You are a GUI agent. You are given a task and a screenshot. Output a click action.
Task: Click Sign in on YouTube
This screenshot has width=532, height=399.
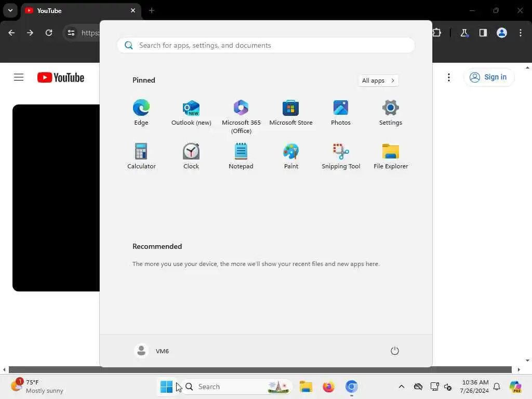[488, 77]
